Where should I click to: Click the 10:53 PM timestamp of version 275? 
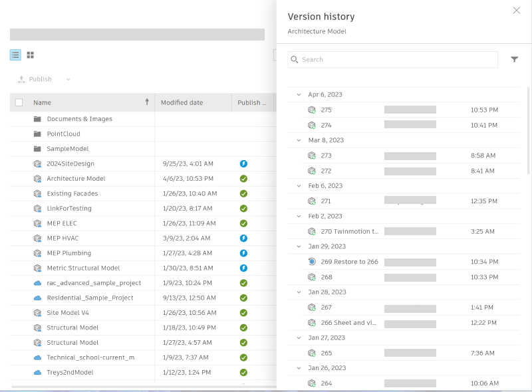(x=484, y=110)
